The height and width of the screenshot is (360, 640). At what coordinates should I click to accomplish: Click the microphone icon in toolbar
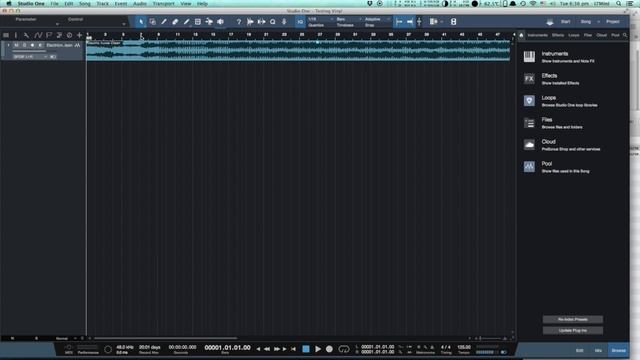tap(284, 22)
